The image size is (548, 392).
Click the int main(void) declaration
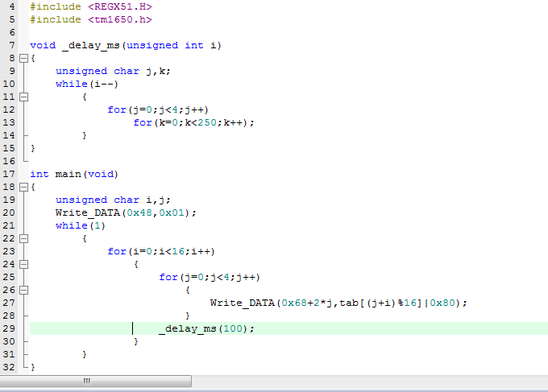click(x=74, y=174)
